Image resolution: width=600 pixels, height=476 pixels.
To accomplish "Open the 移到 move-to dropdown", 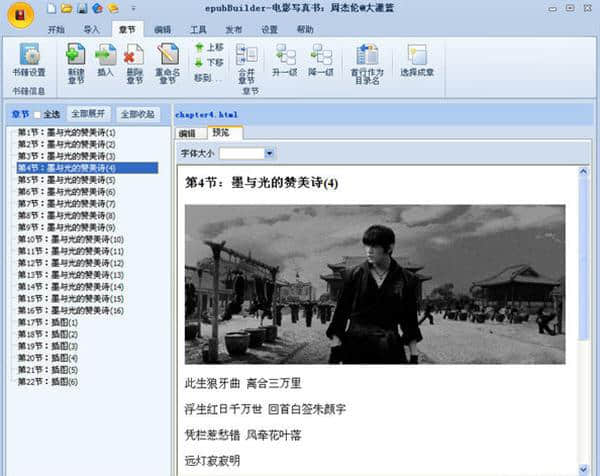I will point(210,77).
